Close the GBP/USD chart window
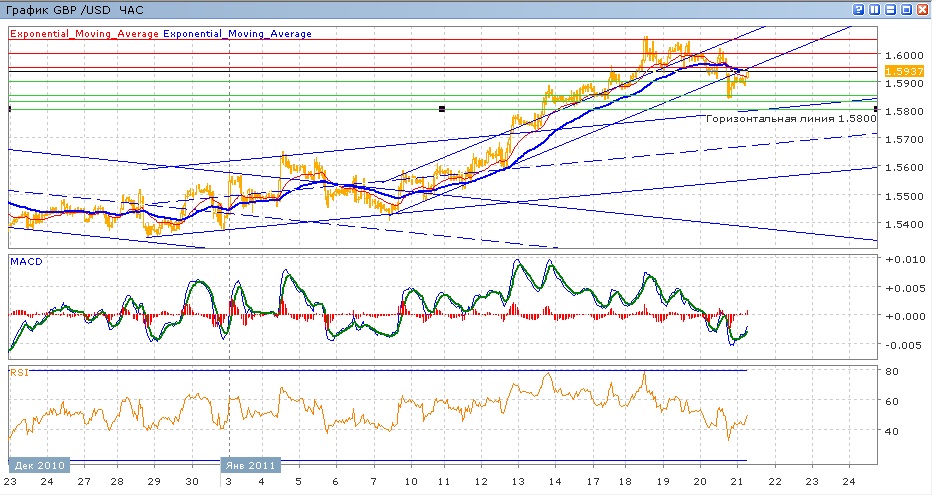 click(x=922, y=10)
